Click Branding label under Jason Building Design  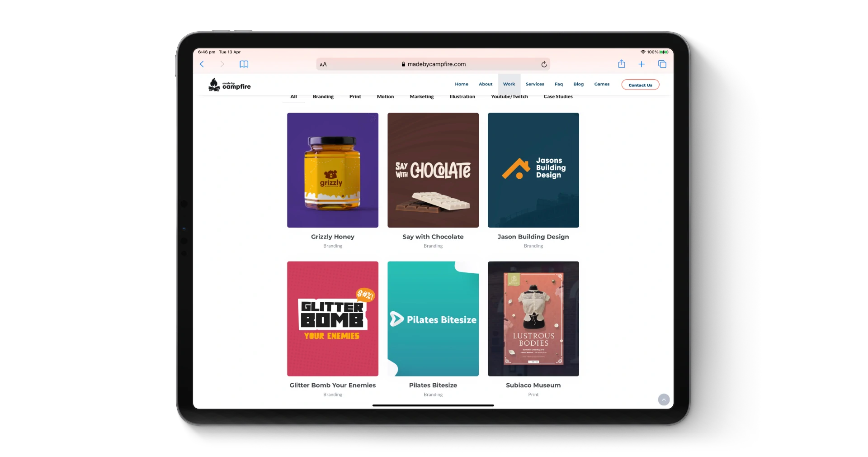[533, 246]
